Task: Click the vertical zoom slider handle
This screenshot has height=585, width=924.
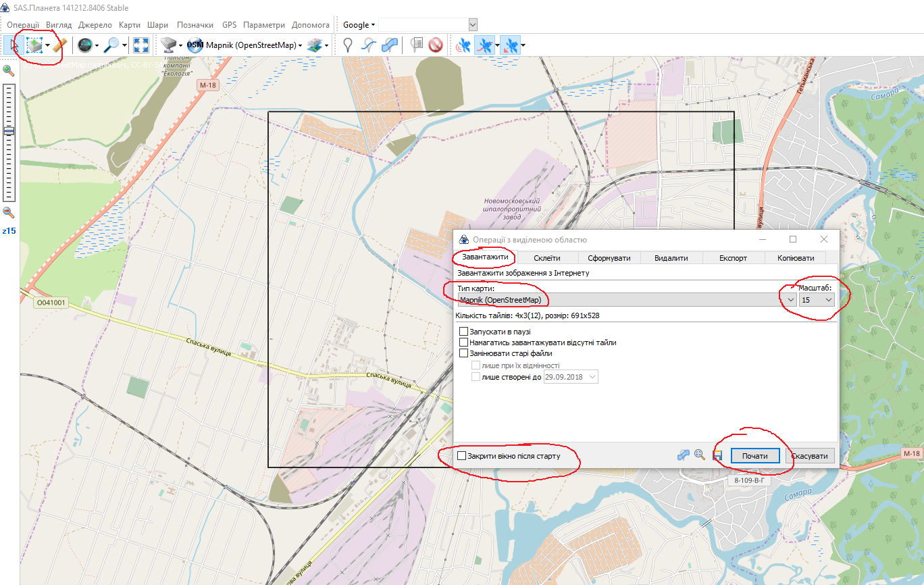Action: point(9,131)
